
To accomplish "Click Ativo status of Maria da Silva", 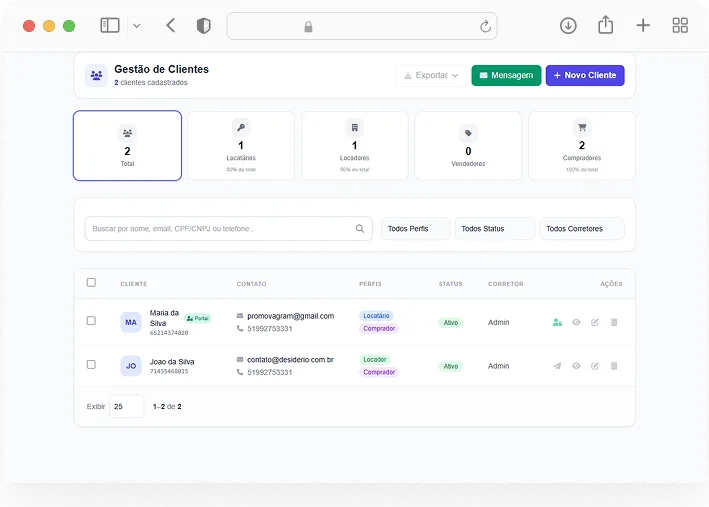I will click(x=450, y=322).
